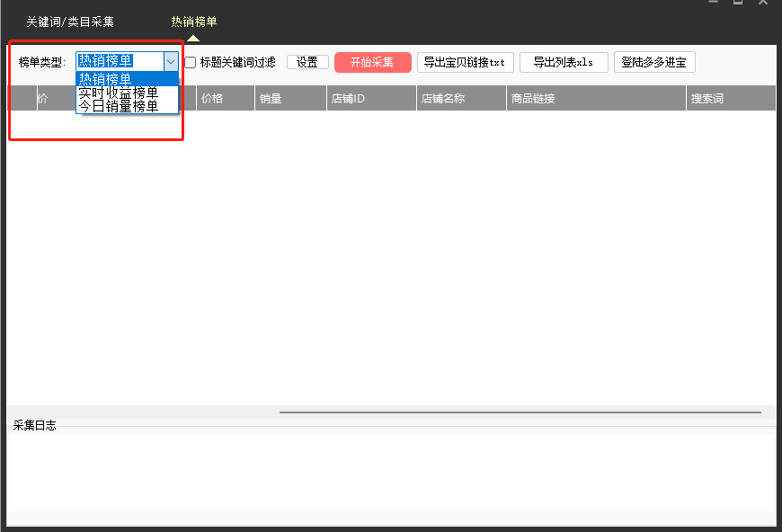Click the 设置 button

pos(307,62)
